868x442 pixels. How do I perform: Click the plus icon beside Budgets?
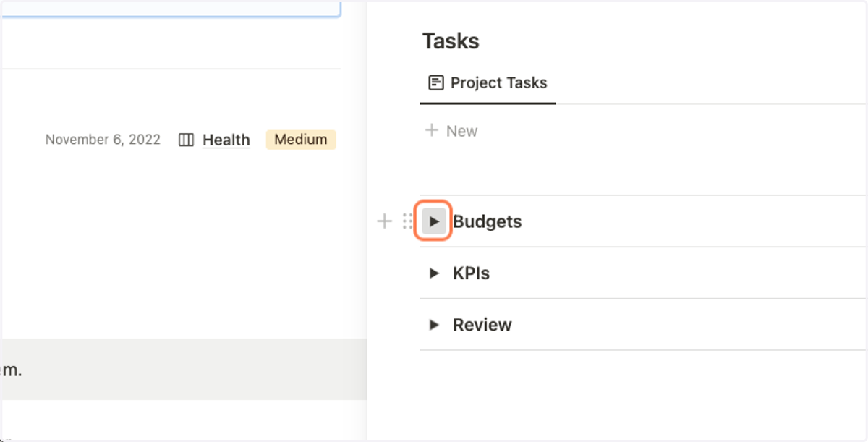(385, 221)
